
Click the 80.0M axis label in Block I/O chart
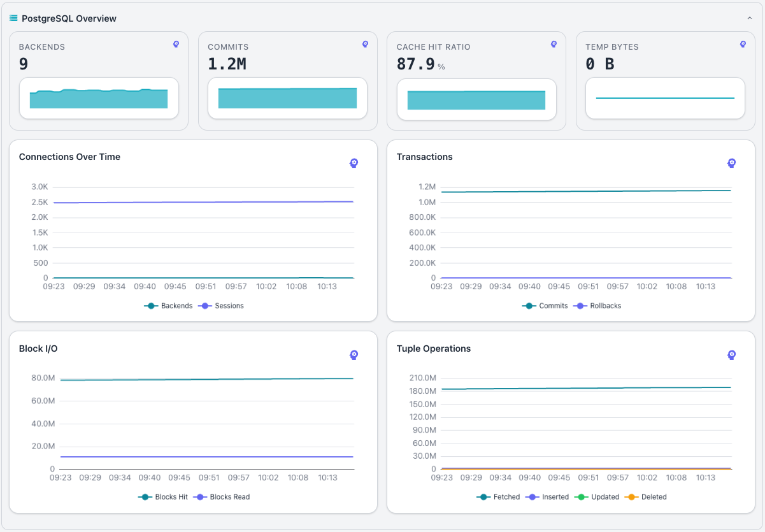click(43, 378)
